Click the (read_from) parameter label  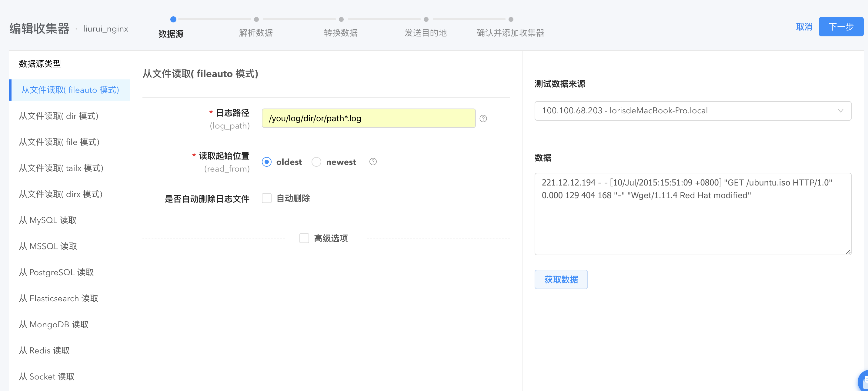[x=227, y=169]
